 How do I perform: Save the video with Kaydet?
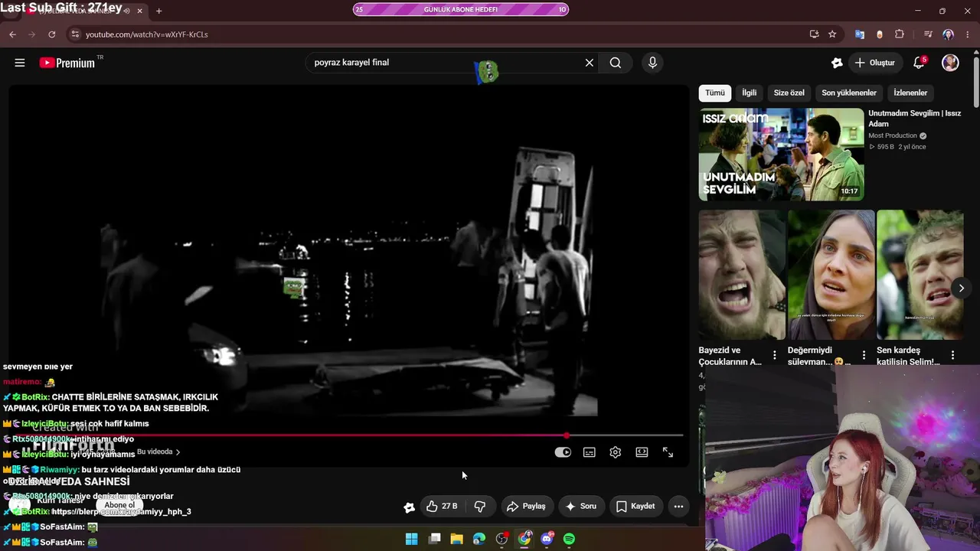[635, 507]
